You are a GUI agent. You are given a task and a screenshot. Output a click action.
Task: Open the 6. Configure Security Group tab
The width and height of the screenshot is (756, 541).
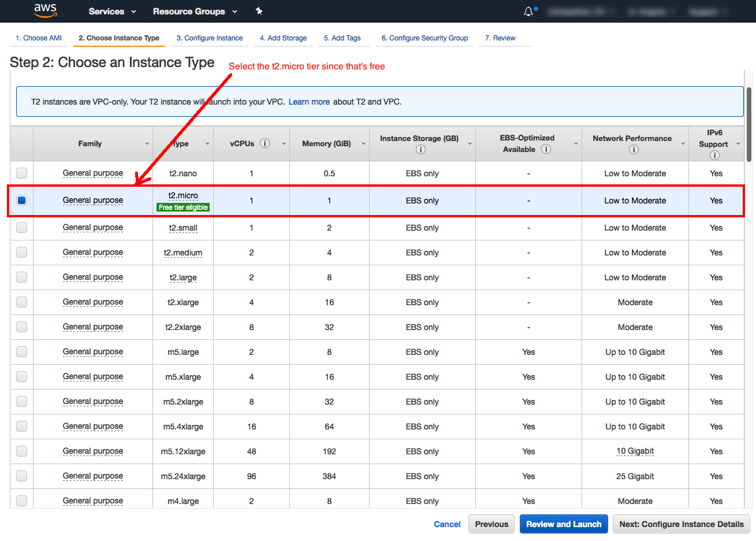(x=424, y=38)
